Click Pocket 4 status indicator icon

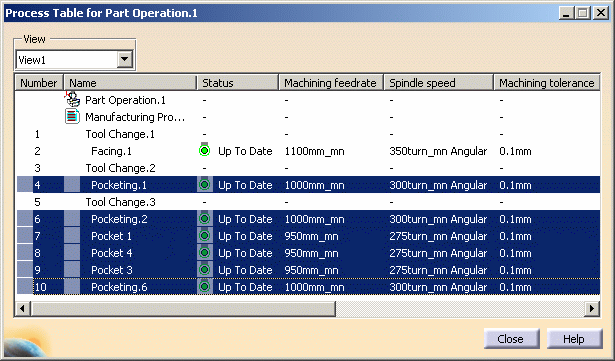(204, 252)
